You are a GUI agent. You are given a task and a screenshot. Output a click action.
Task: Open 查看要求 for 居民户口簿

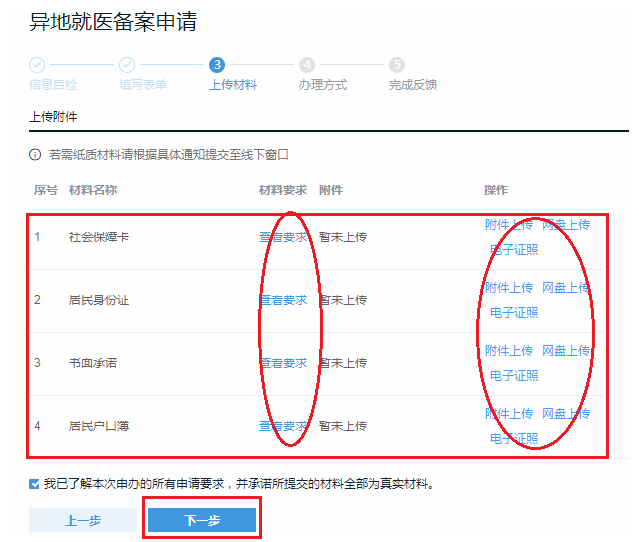pos(283,426)
